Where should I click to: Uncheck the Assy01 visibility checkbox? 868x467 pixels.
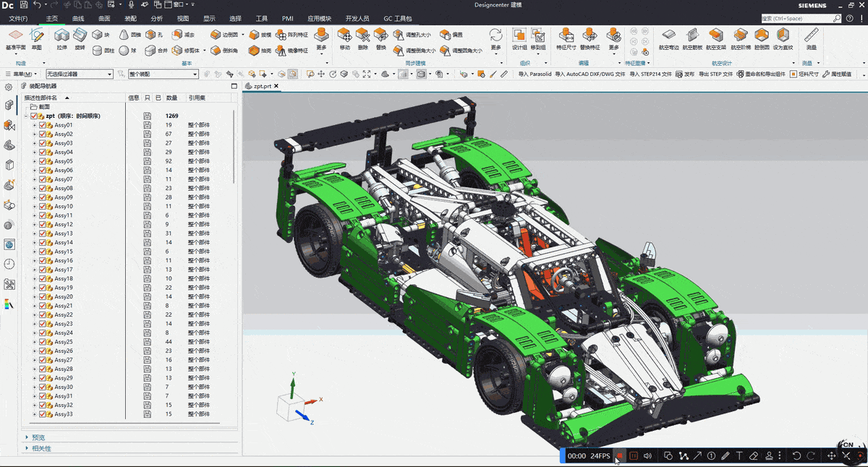coord(42,125)
